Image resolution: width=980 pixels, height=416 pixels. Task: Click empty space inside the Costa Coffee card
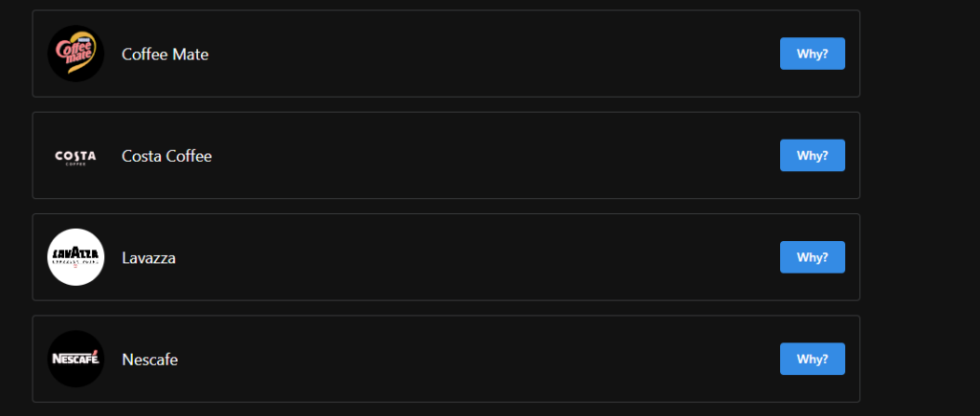[x=479, y=156]
